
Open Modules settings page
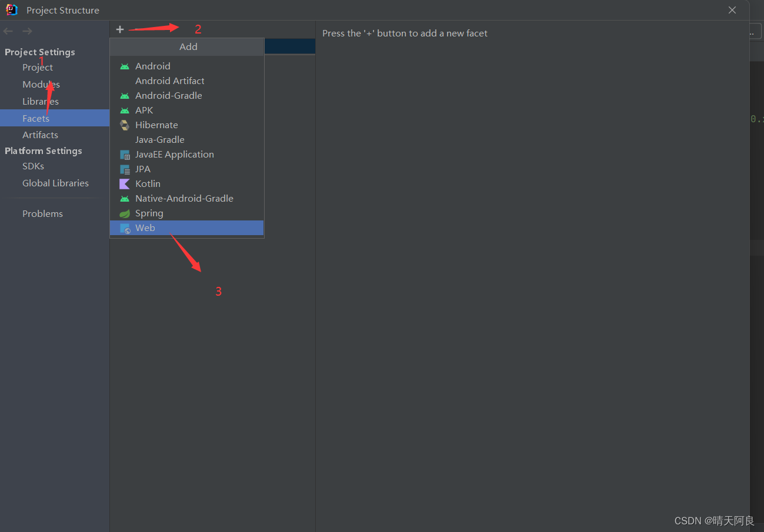pyautogui.click(x=41, y=85)
